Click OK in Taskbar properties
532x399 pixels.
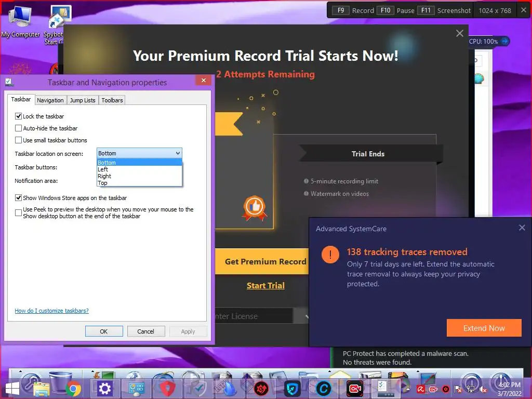tap(104, 331)
